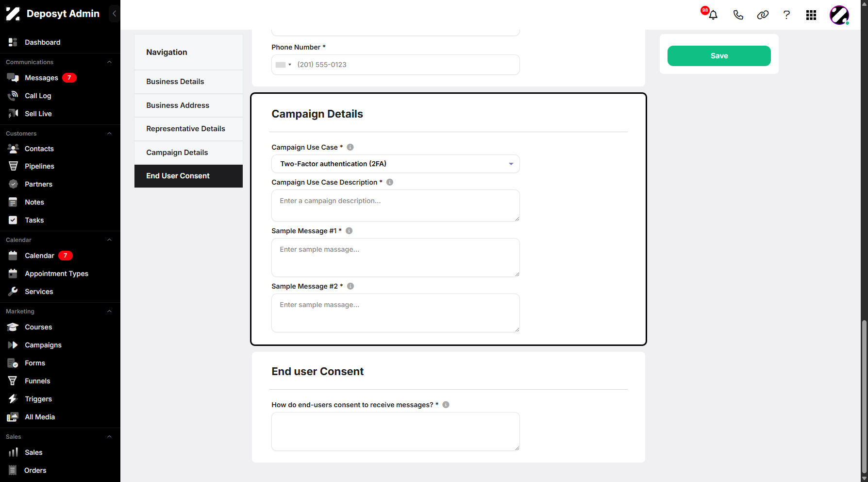
Task: Collapse the Marketing section
Action: pos(109,311)
